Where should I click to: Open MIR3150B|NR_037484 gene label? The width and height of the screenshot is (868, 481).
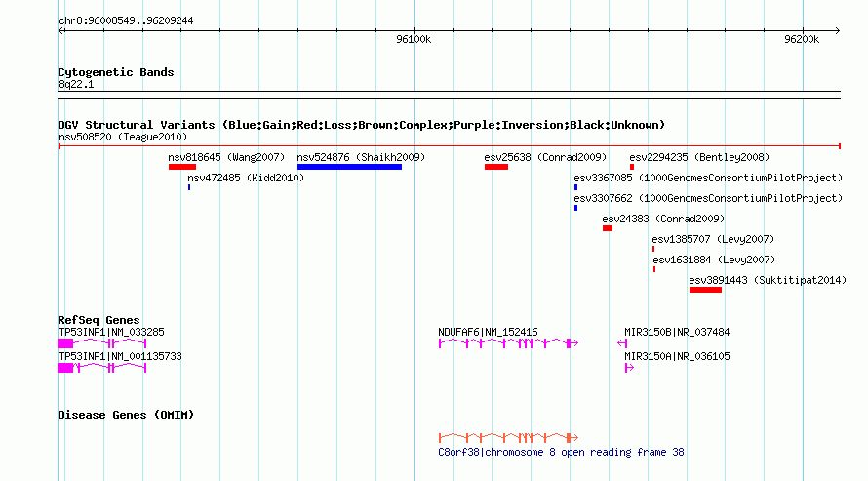click(677, 332)
